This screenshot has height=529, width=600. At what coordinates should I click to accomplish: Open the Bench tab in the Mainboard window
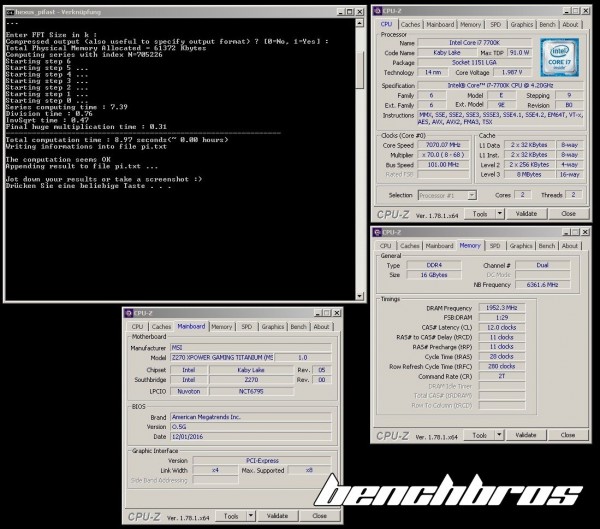[x=298, y=327]
